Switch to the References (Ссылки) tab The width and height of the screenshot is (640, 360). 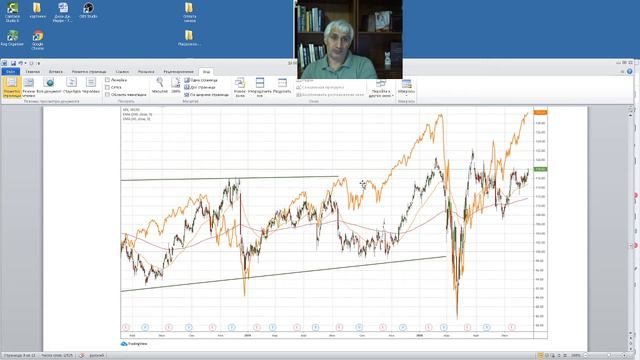pos(122,72)
